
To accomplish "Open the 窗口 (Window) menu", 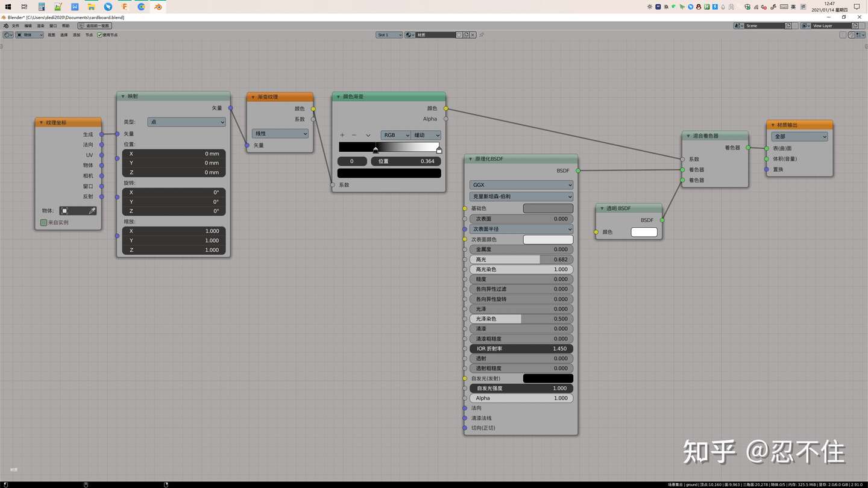I will (53, 26).
